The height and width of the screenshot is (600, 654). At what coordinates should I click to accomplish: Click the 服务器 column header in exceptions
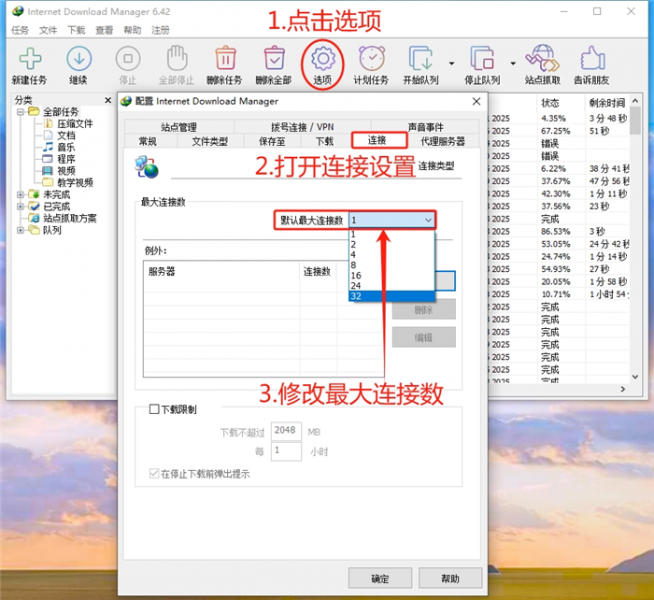pyautogui.click(x=221, y=271)
